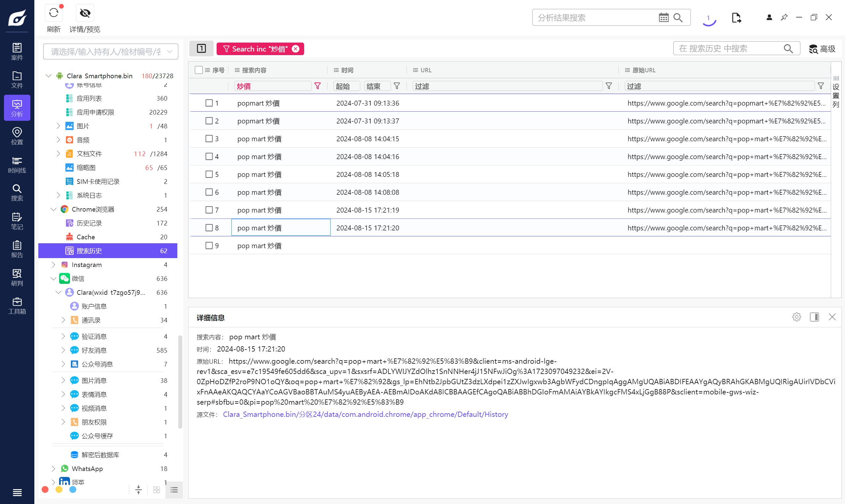845x504 pixels.
Task: Expand the Instagram tree node
Action: (x=53, y=265)
